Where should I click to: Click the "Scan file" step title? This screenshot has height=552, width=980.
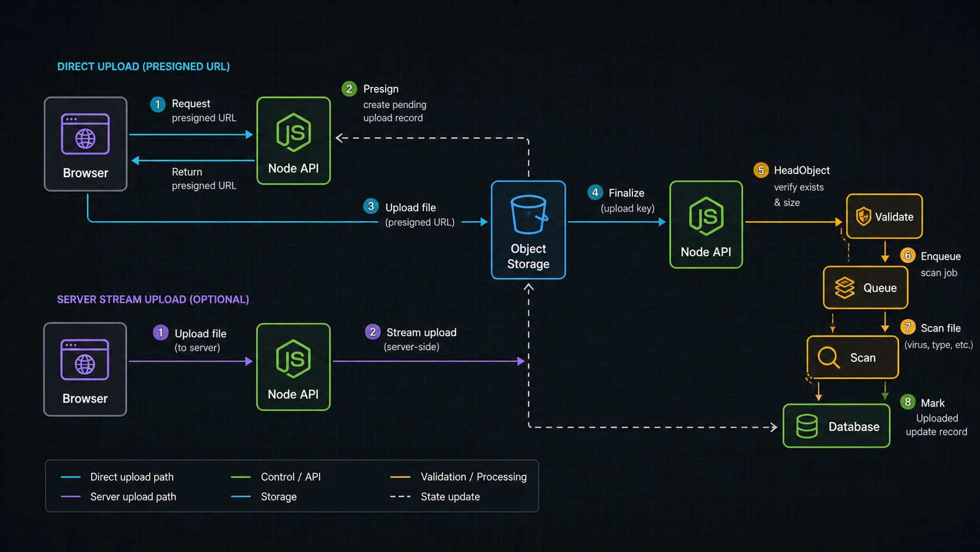941,328
